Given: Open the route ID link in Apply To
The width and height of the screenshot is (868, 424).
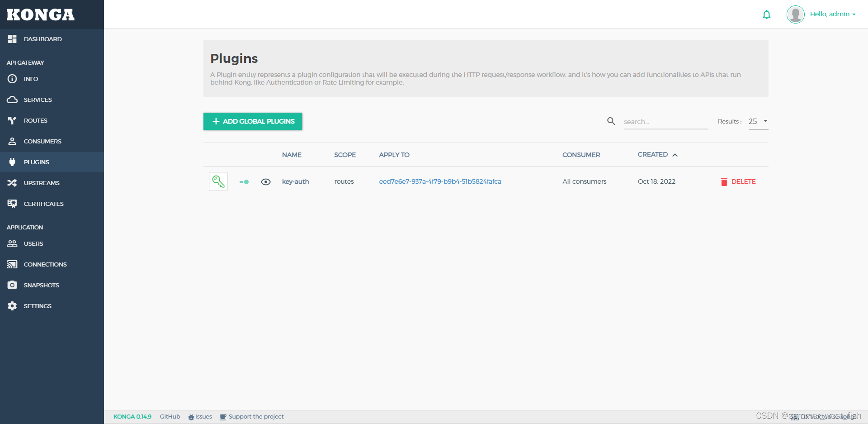Looking at the screenshot, I should point(440,181).
